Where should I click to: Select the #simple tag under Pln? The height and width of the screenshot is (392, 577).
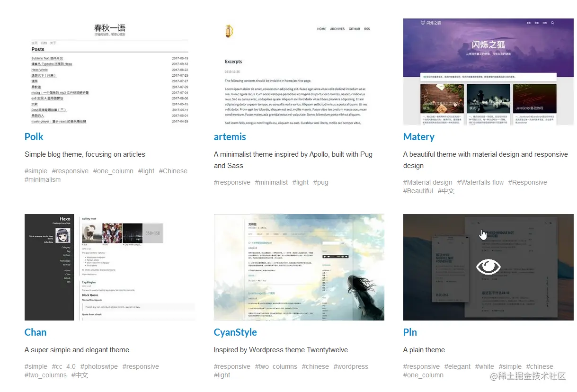(510, 366)
